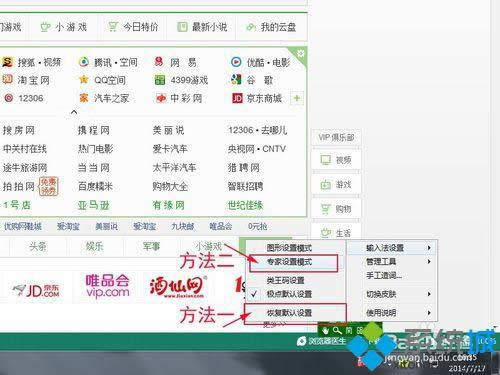Open the 智联招聘 link
The image size is (500, 375).
(245, 186)
